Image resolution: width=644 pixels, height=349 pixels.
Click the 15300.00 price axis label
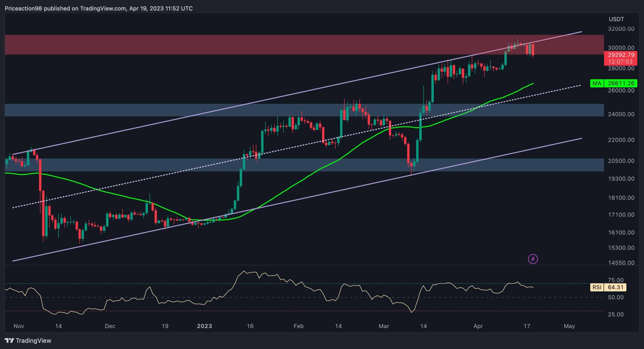click(x=621, y=248)
